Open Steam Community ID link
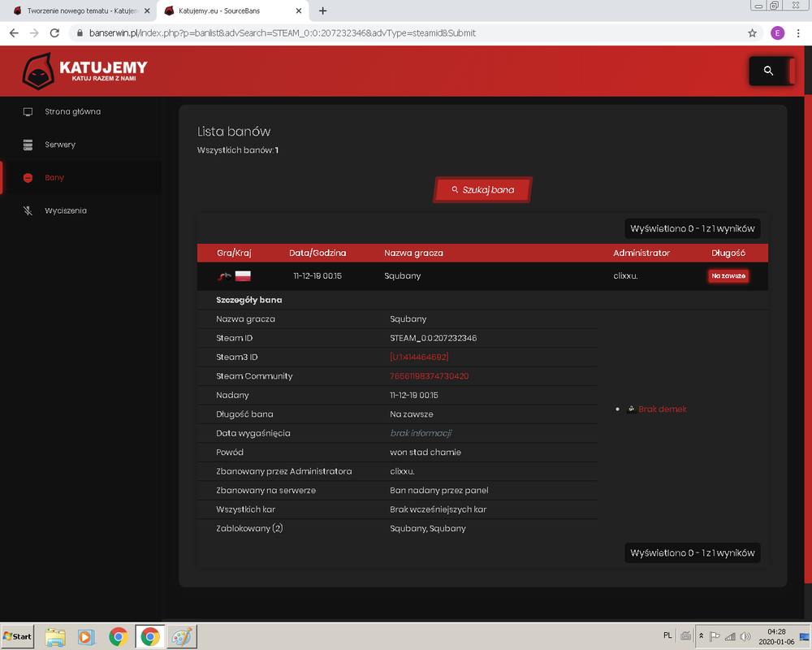 [x=430, y=376]
